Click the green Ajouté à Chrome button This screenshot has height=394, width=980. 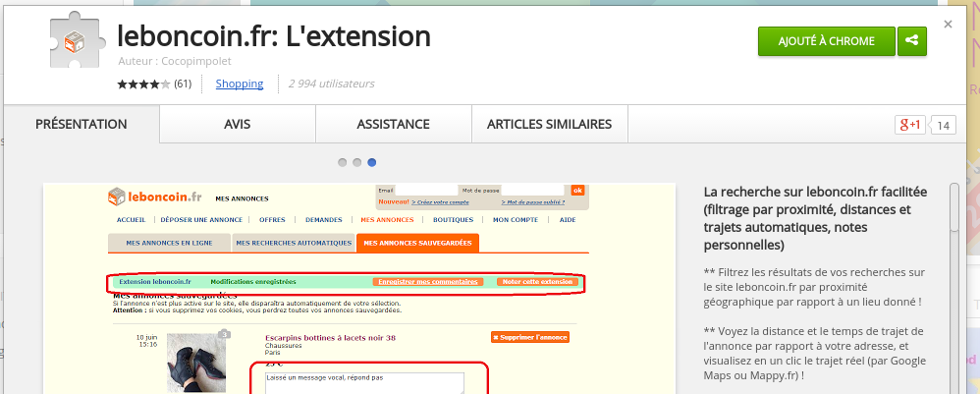[826, 41]
